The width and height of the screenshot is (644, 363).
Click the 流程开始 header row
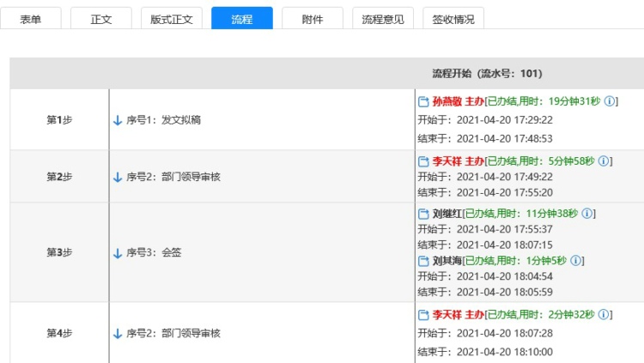click(327, 74)
